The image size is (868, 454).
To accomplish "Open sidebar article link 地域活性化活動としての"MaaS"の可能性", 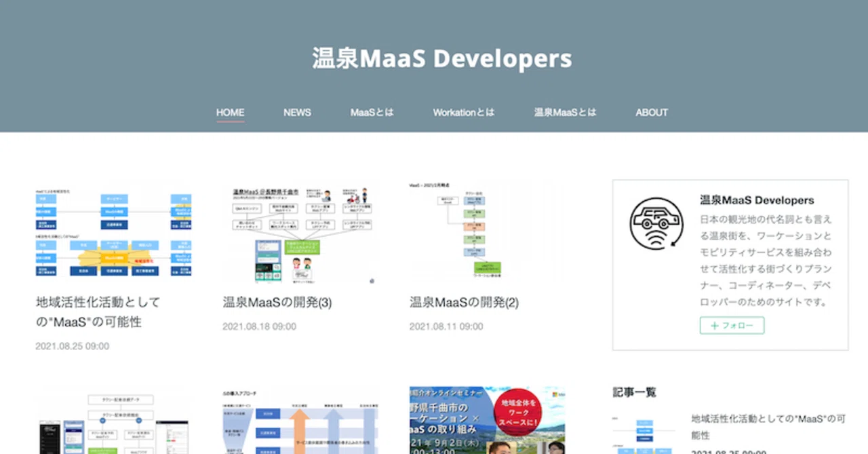I will pyautogui.click(x=768, y=427).
